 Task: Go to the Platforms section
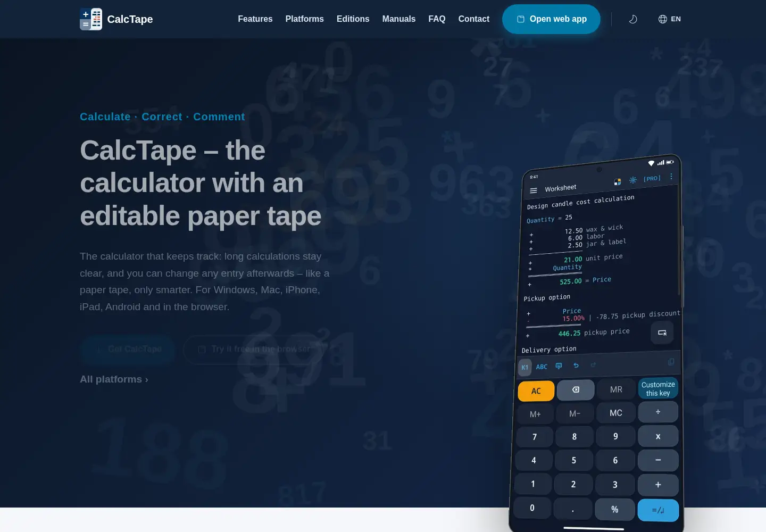(x=305, y=19)
